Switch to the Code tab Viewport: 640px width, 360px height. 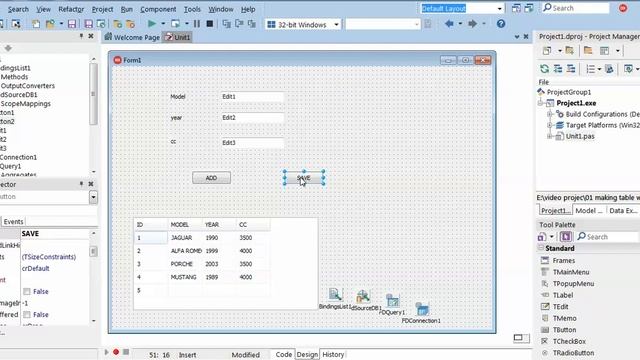[283, 354]
